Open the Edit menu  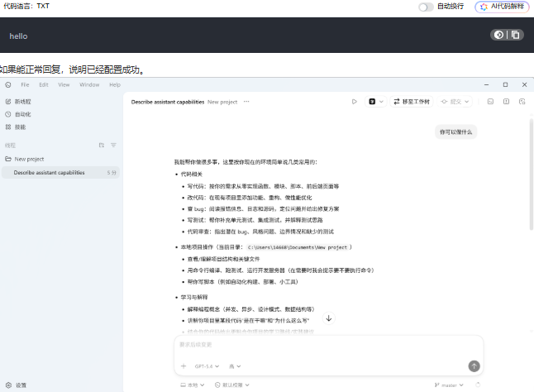point(44,85)
